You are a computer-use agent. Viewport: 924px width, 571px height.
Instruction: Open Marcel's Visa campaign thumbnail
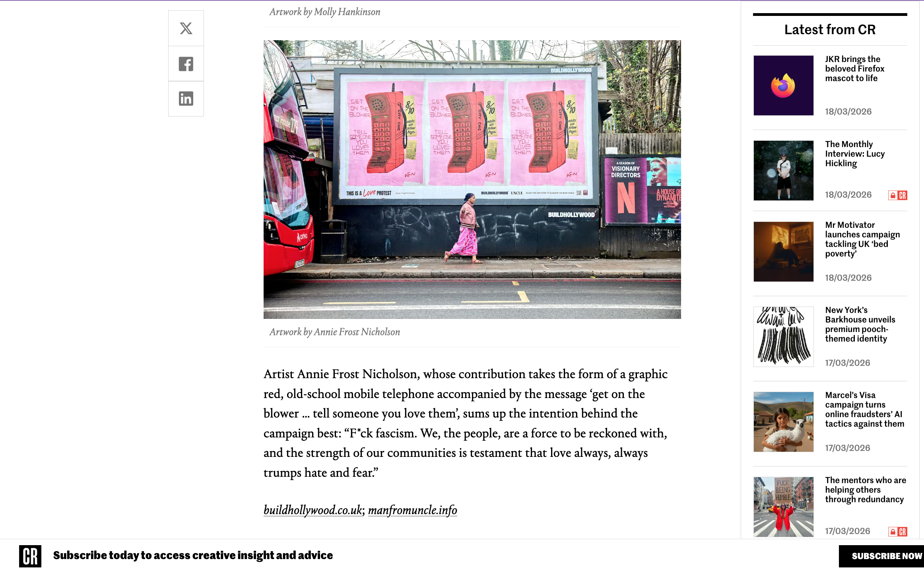pyautogui.click(x=783, y=422)
